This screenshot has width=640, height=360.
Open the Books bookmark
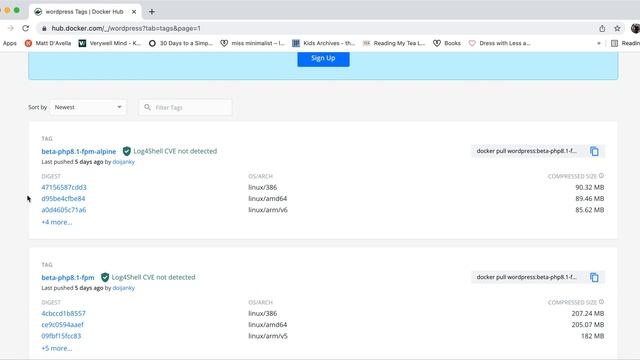pyautogui.click(x=447, y=43)
